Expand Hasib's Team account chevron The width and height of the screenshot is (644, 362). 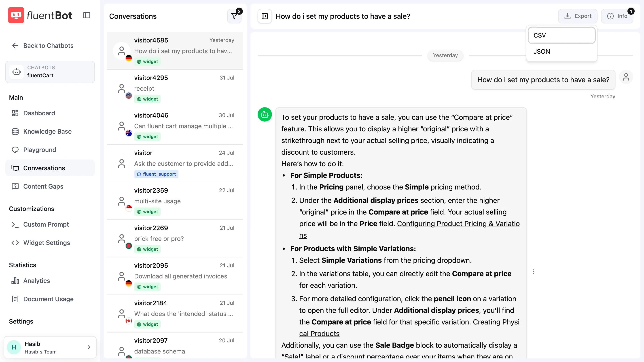pos(89,347)
